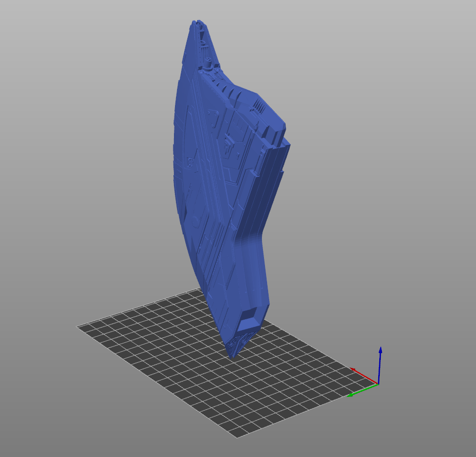This screenshot has height=457, width=476.
Task: Click the red X axis arrow
Action: 364,376
